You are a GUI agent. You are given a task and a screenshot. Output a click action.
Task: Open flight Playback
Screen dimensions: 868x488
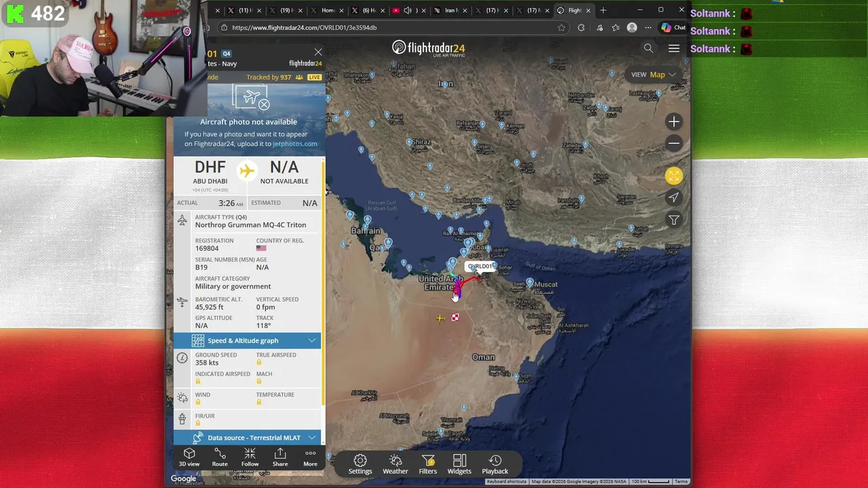495,464
